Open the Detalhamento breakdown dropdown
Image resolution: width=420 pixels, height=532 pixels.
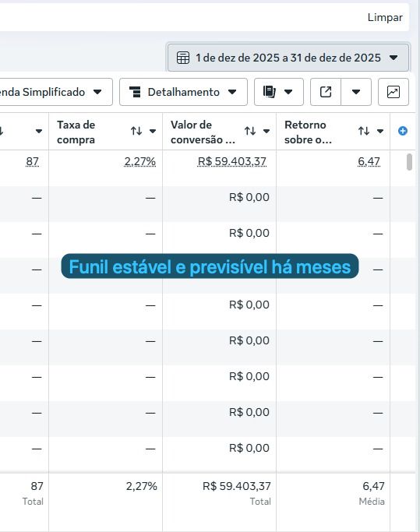183,92
